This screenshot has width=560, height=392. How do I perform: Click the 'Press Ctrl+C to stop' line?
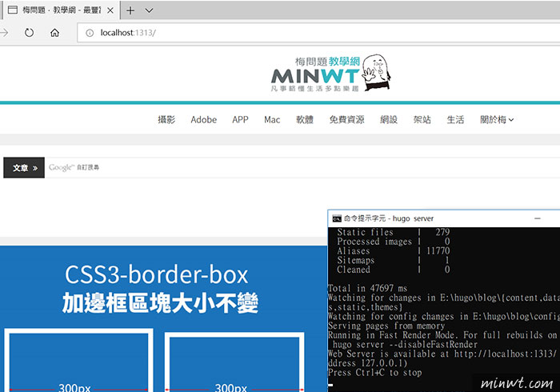(374, 372)
